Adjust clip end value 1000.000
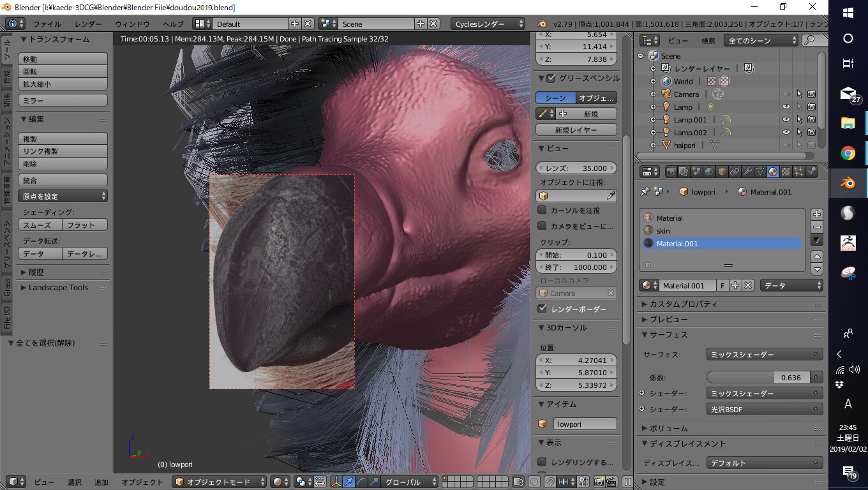Viewport: 868px width, 490px height. pyautogui.click(x=576, y=267)
